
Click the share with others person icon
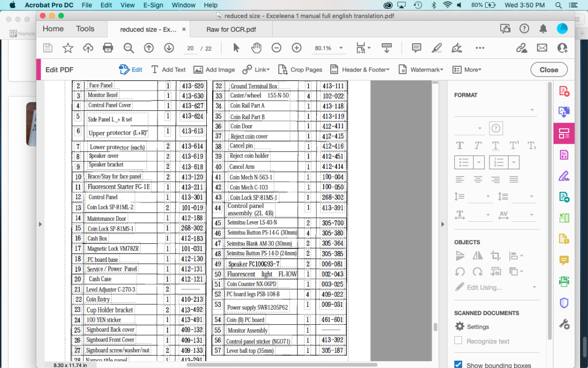coord(562,48)
